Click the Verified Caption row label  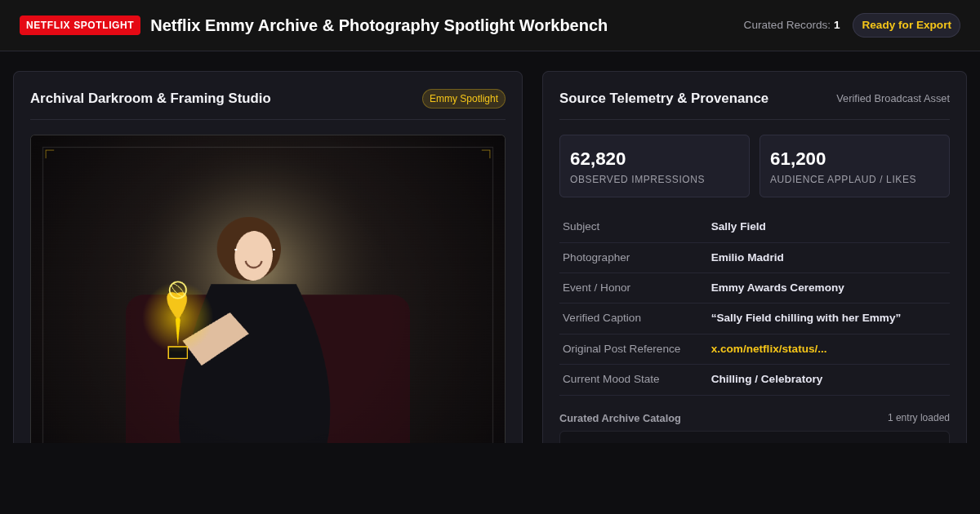(602, 318)
